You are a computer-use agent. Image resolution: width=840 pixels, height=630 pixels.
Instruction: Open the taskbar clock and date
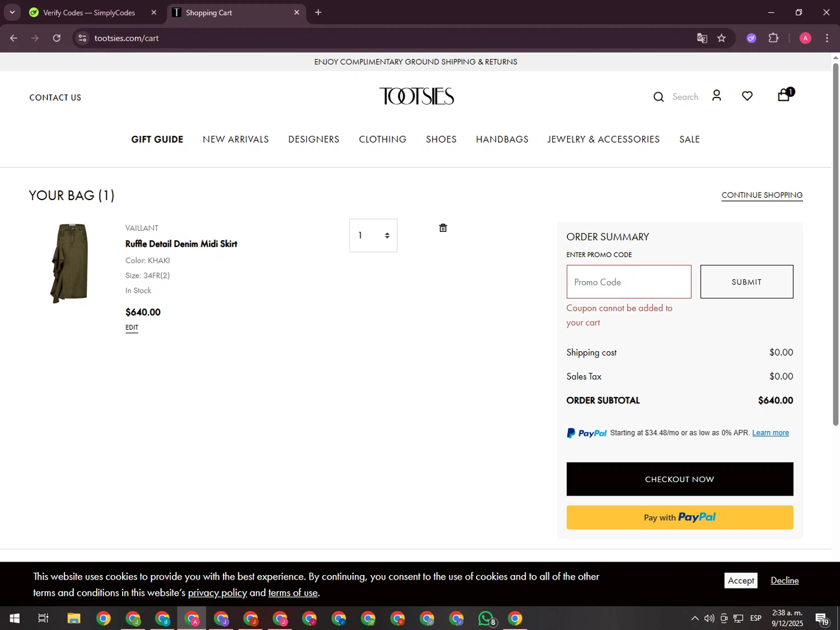(x=787, y=618)
